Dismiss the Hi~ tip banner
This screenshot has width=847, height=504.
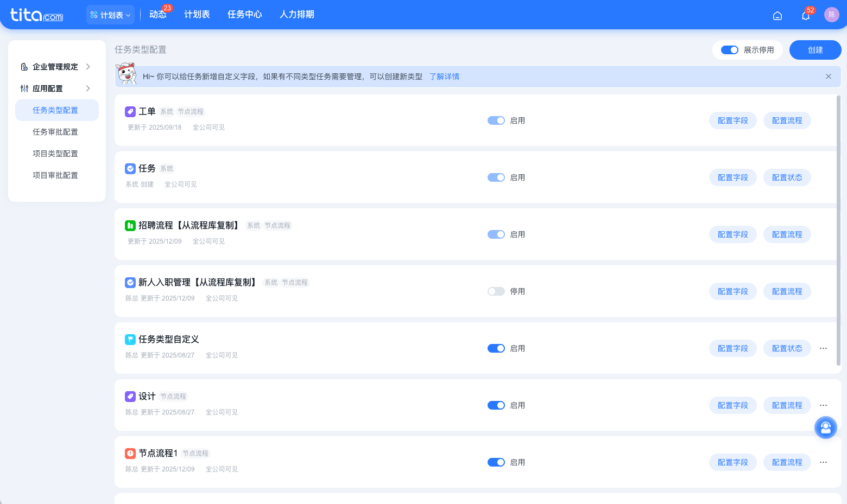pos(829,76)
